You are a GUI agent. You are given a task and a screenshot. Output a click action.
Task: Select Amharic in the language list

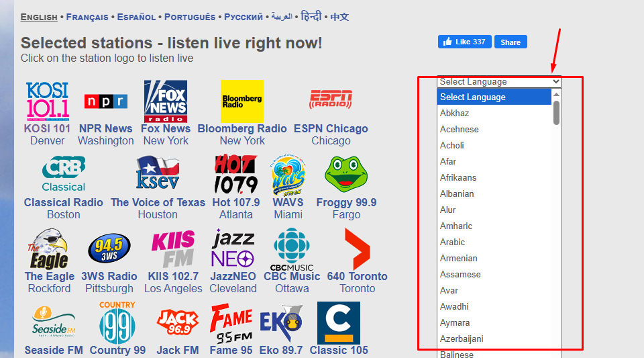[494, 226]
